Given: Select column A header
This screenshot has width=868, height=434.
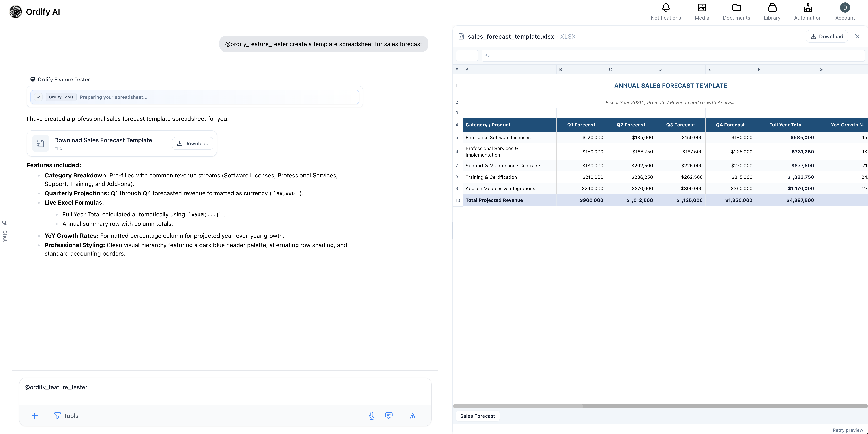Looking at the screenshot, I should [x=509, y=69].
